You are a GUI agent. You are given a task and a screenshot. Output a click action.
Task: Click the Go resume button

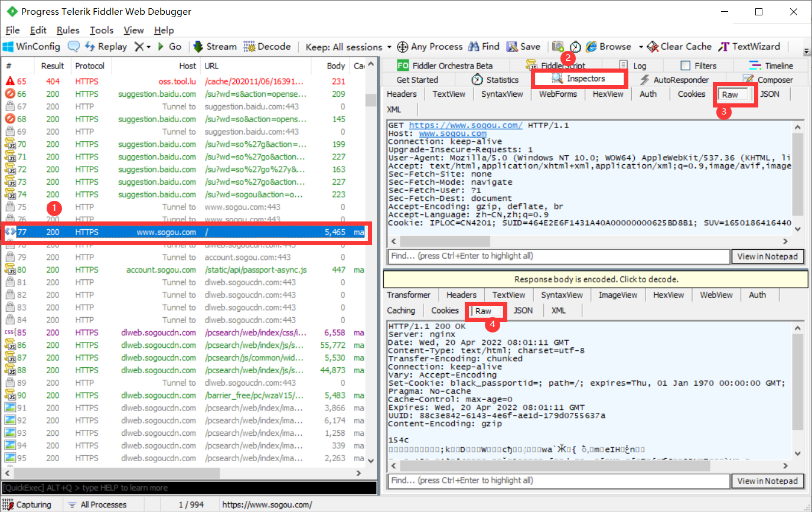(169, 47)
